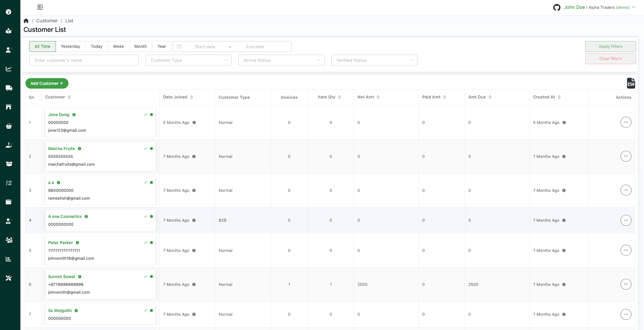Click the delivery truck sidebar icon
The image size is (644, 330).
[x=9, y=88]
